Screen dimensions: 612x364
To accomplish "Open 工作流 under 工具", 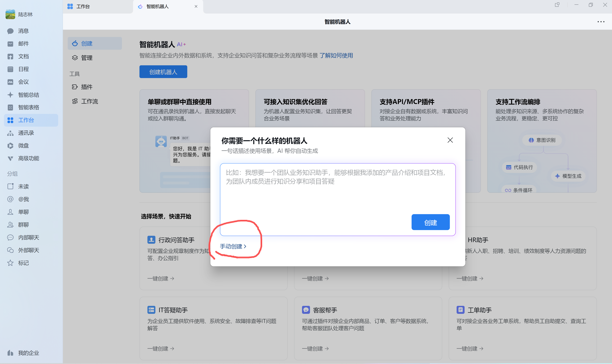I will tap(95, 101).
